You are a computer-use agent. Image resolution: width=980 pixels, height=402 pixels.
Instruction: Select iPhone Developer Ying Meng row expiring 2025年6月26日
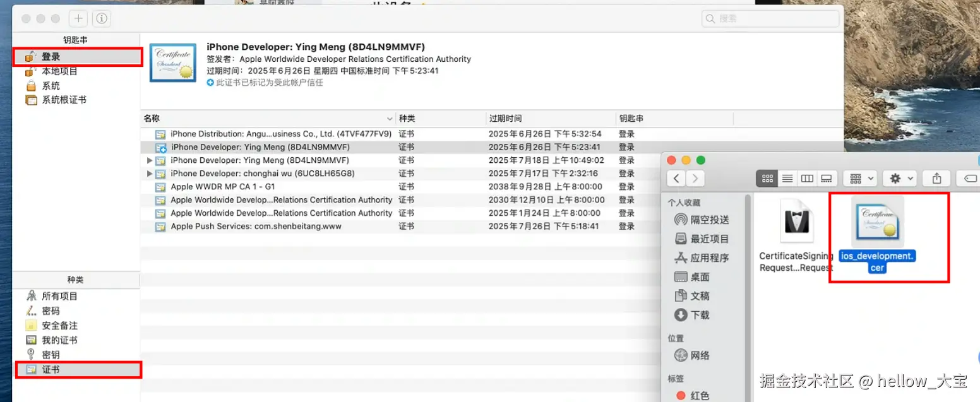401,147
